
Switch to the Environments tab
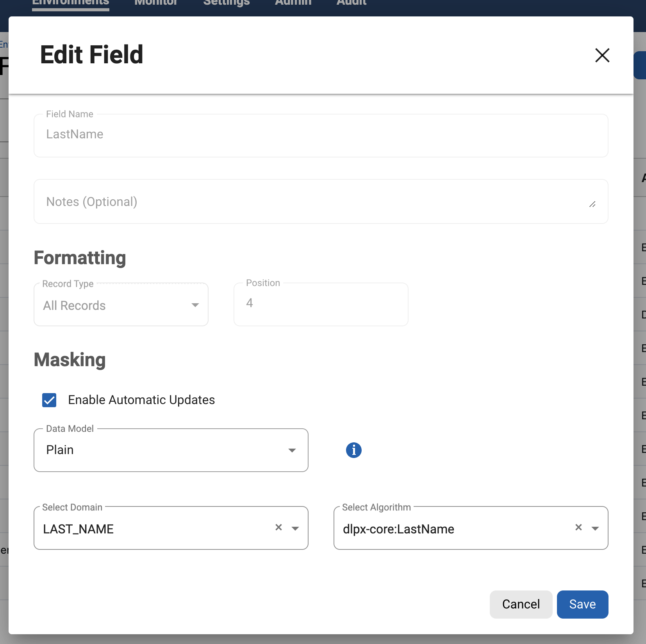[71, 3]
